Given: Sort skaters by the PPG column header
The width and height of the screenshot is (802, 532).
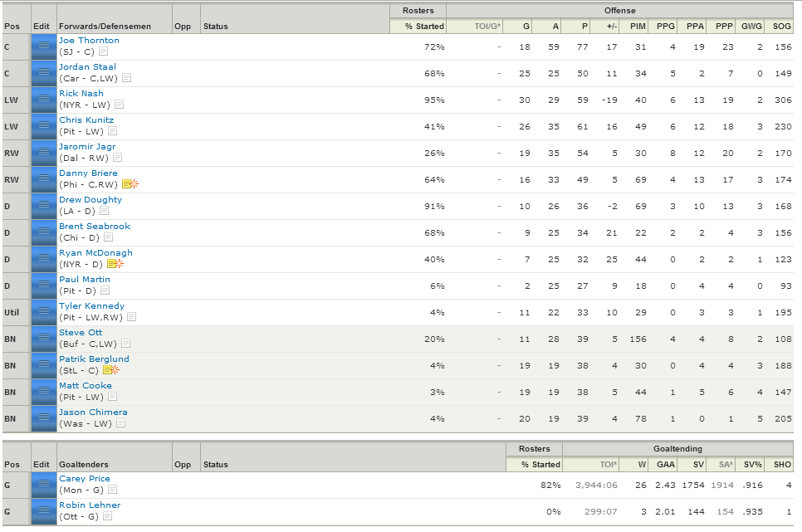Looking at the screenshot, I should pyautogui.click(x=666, y=26).
